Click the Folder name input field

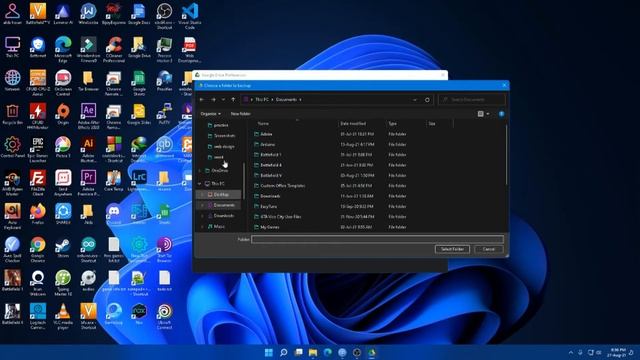point(378,239)
